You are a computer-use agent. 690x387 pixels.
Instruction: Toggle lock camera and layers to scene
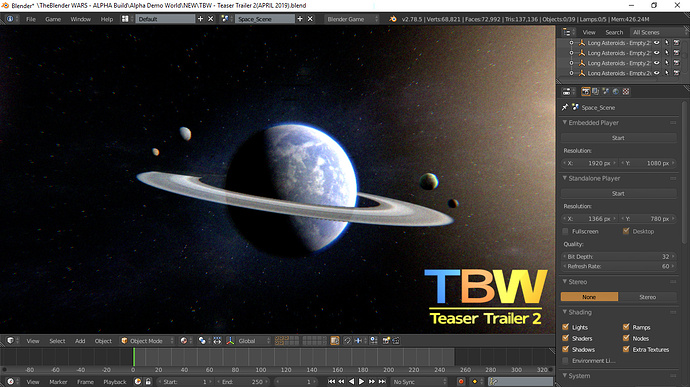(335, 341)
